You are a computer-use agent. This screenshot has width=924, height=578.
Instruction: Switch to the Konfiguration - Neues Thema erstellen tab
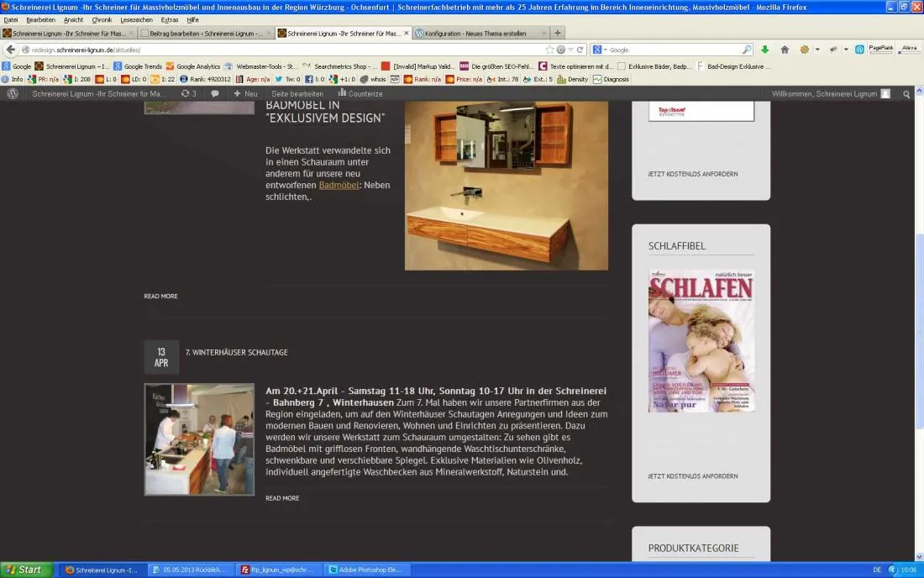(x=480, y=33)
